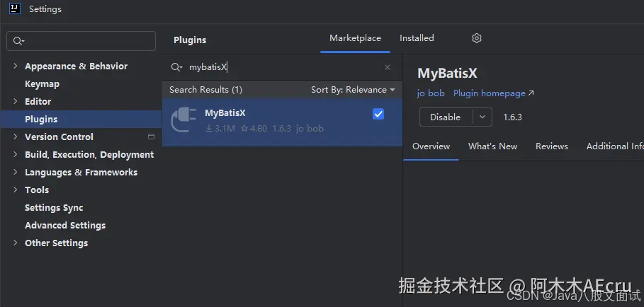Click the MyBatisX plugin icon
This screenshot has width=644, height=307.
(183, 120)
